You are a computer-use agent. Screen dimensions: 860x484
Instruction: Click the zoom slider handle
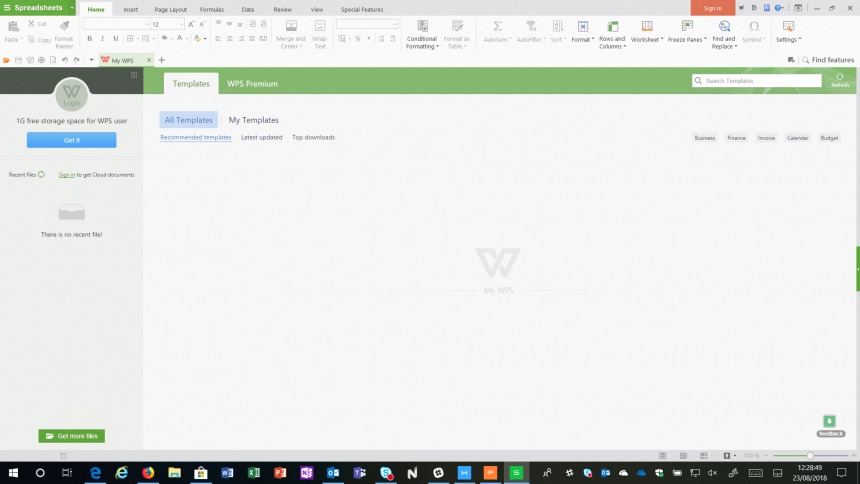(810, 455)
